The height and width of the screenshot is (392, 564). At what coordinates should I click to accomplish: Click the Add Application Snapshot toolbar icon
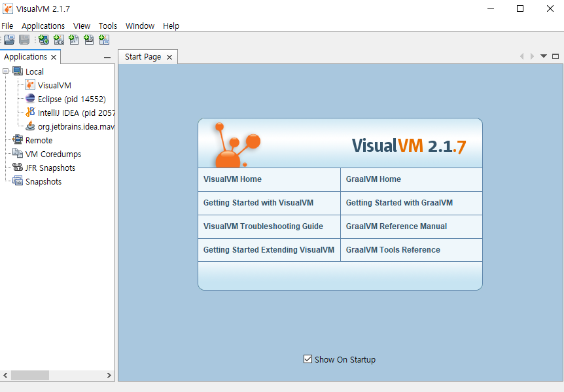(x=104, y=39)
